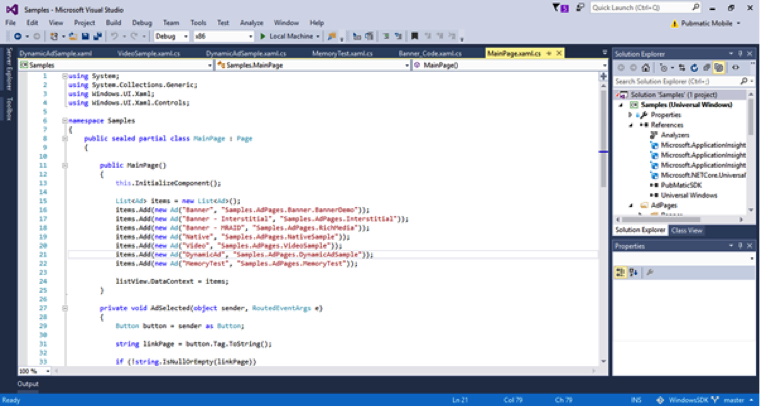The height and width of the screenshot is (407, 760).
Task: Click the feedback icon next to Quick Launch
Action: tap(580, 8)
